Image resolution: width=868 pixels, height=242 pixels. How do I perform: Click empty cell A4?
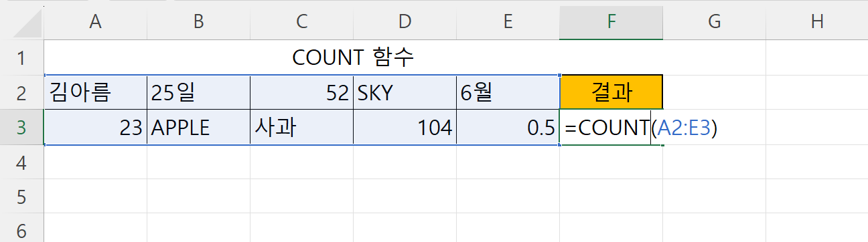[96, 162]
